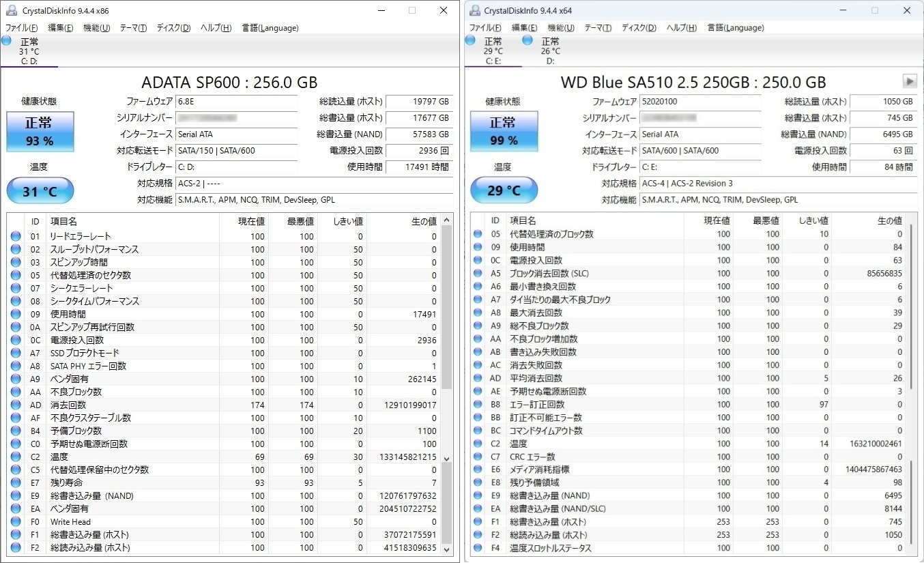Click the 現在値 column header in x86 window
Screen dimensions: 924x563
pos(244,222)
